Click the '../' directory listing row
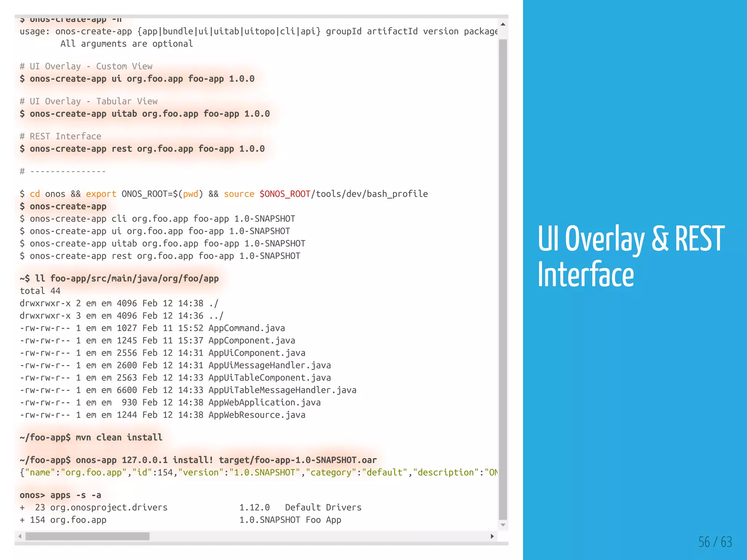The image size is (747, 560). 122,316
